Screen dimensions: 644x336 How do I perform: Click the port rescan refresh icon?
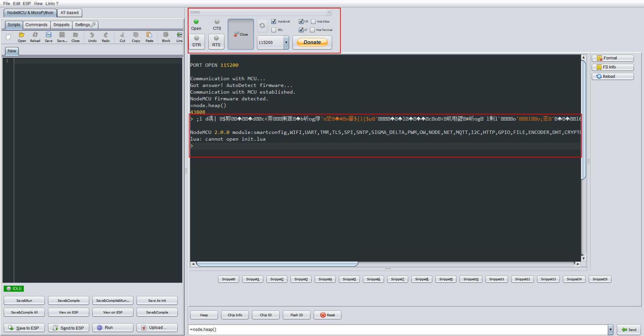pyautogui.click(x=262, y=26)
